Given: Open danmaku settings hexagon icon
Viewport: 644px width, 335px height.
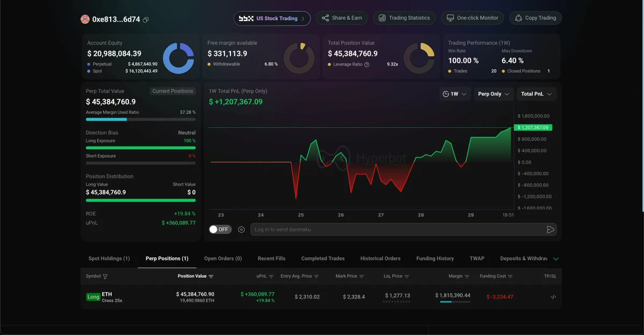Looking at the screenshot, I should (x=242, y=229).
